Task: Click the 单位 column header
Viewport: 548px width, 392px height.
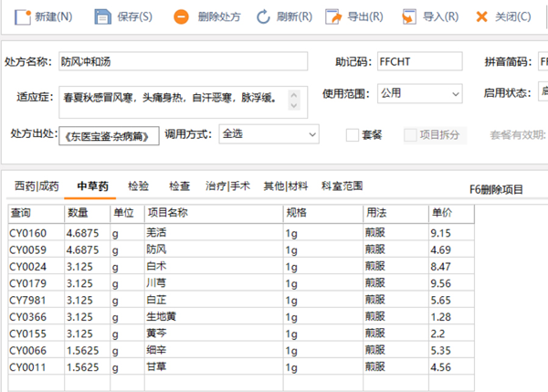Action: pos(127,213)
